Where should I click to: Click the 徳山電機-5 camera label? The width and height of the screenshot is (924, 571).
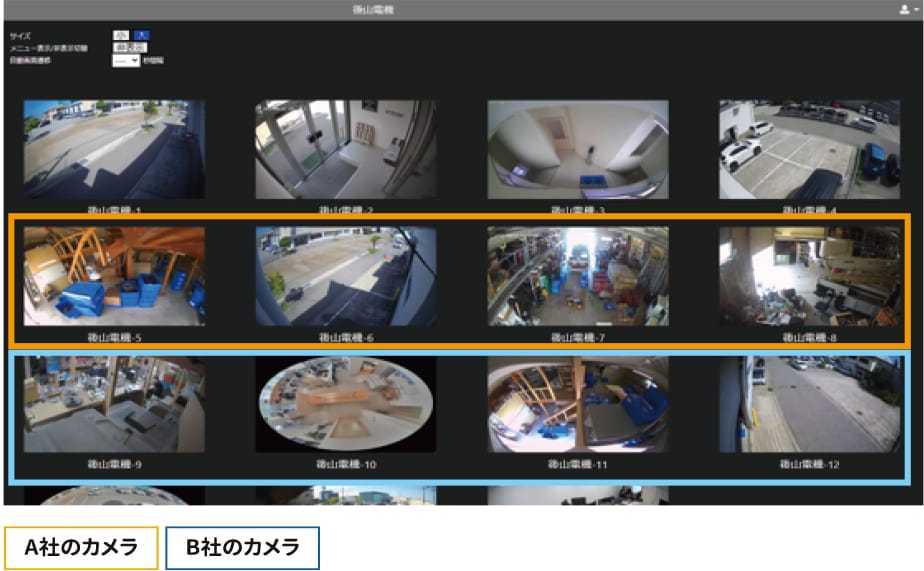click(114, 338)
